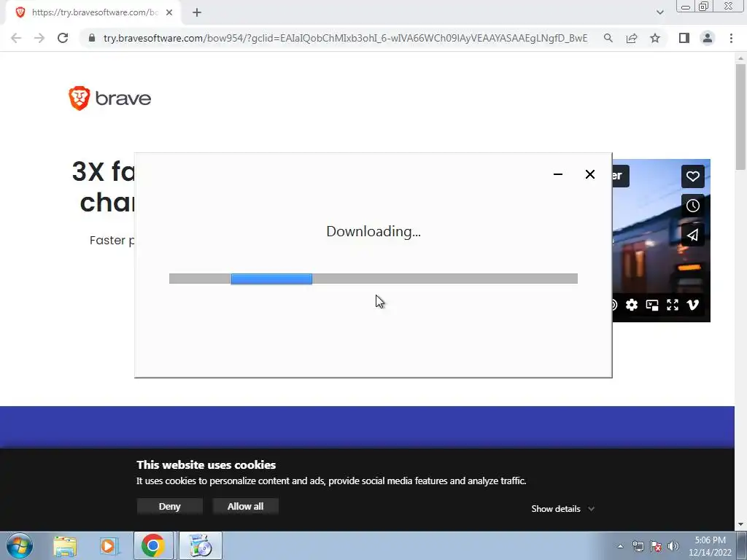Select the bravesoftware browser tab

94,12
